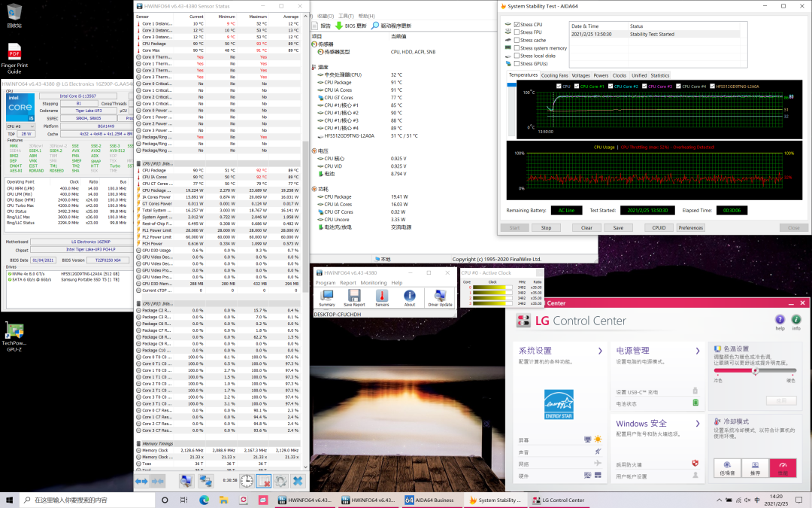Click the Preferences button in AIDA64
This screenshot has width=812, height=508.
(x=690, y=227)
